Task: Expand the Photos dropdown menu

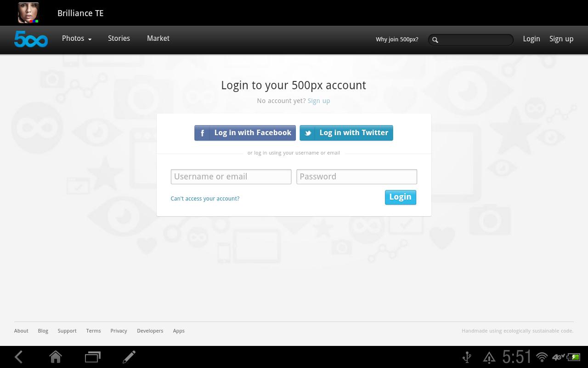Action: pos(77,39)
